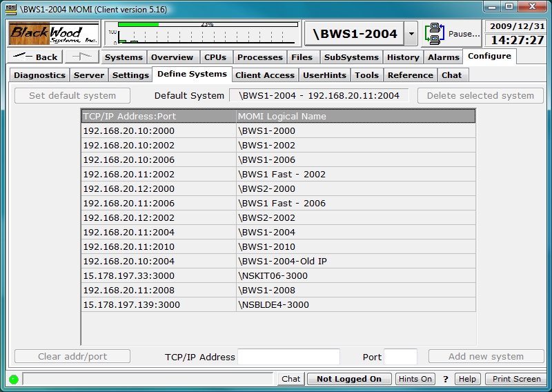Screen dimensions: 552x392
Task: Click the Not Logged On button
Action: [x=349, y=379]
